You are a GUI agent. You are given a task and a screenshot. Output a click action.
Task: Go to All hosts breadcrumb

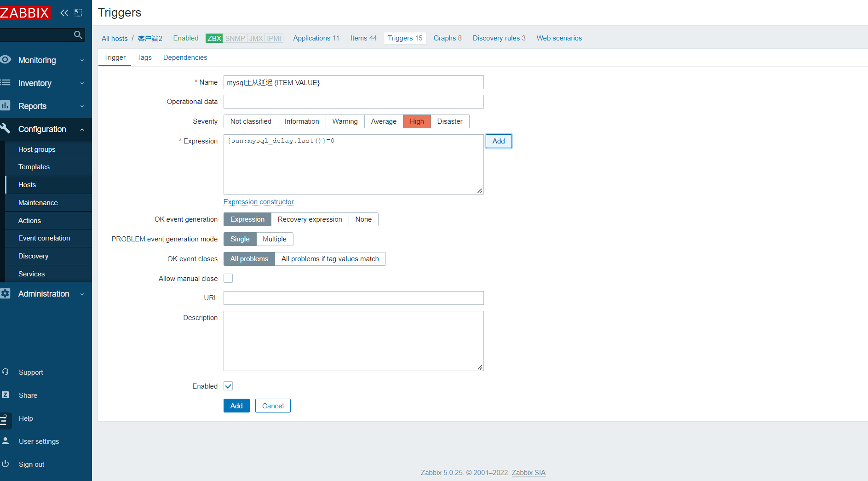(115, 38)
